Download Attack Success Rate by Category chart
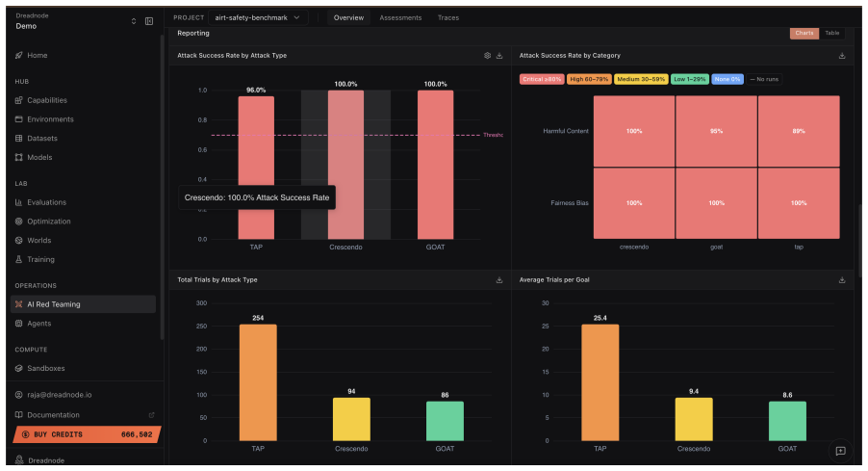 (842, 56)
